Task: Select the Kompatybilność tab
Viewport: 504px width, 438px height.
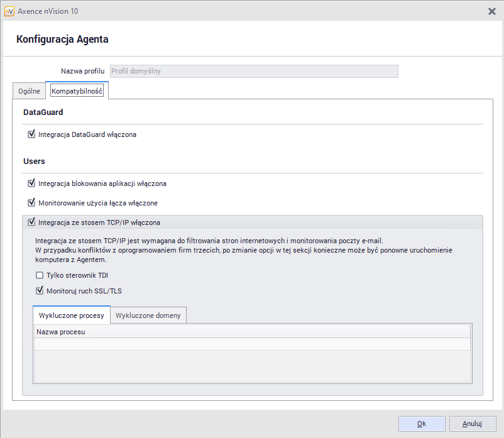Action: (x=77, y=90)
